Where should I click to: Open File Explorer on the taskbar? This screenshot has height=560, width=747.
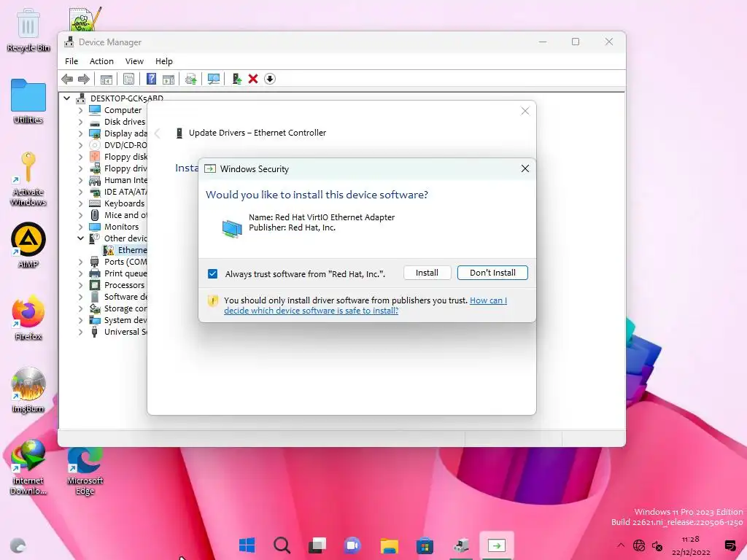(390, 545)
